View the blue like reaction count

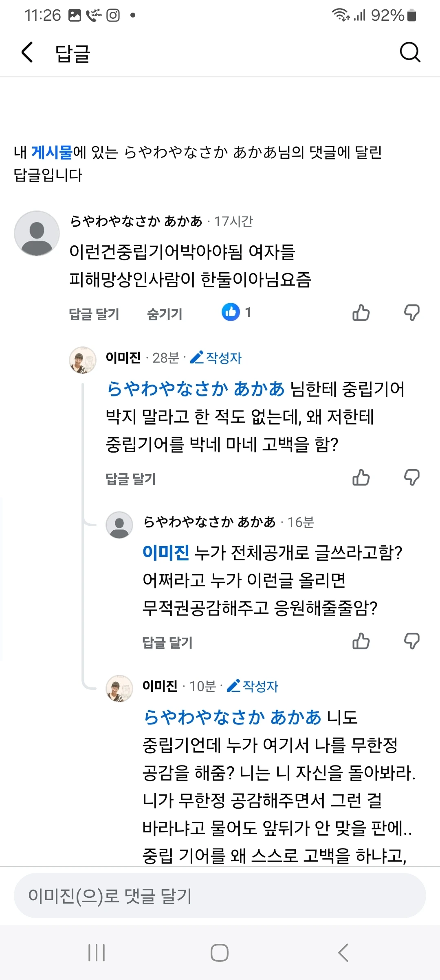(x=236, y=313)
